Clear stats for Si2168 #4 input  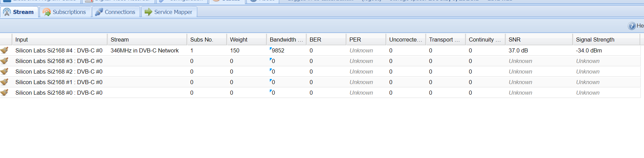(4, 50)
